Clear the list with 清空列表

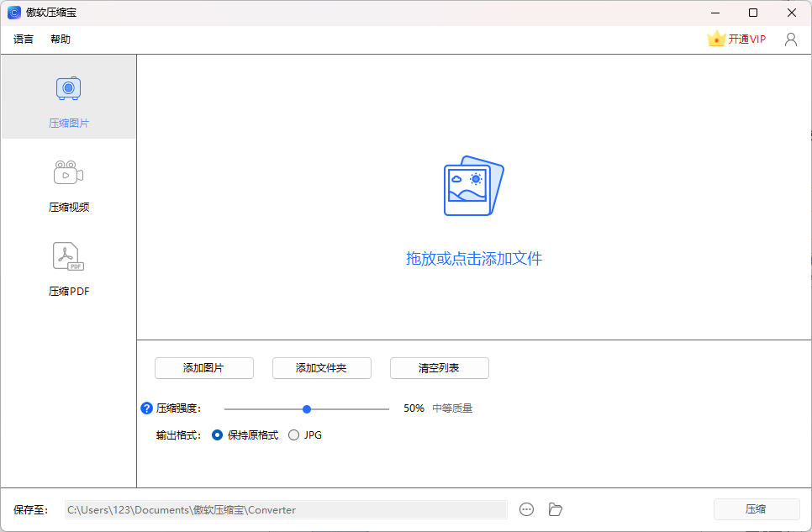coord(439,368)
